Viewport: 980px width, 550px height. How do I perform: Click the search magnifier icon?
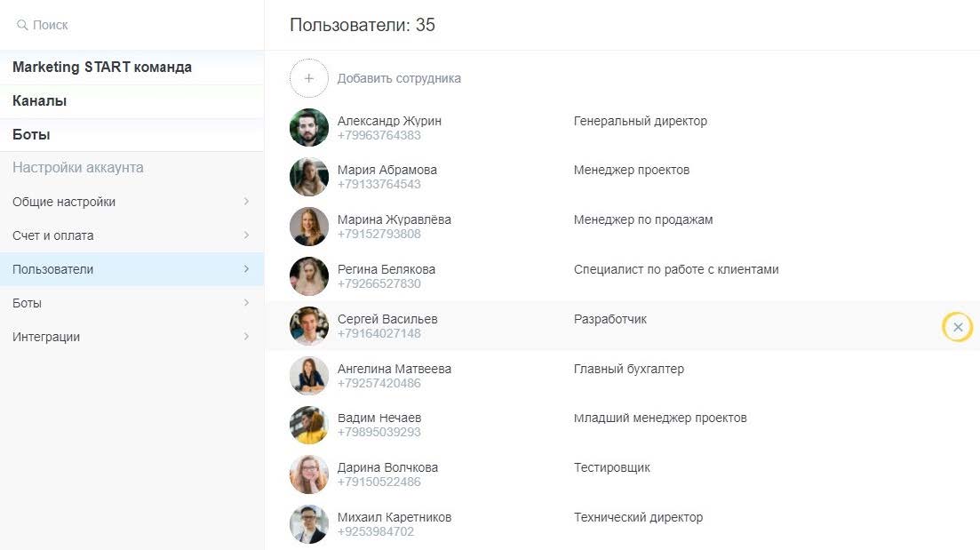point(22,26)
